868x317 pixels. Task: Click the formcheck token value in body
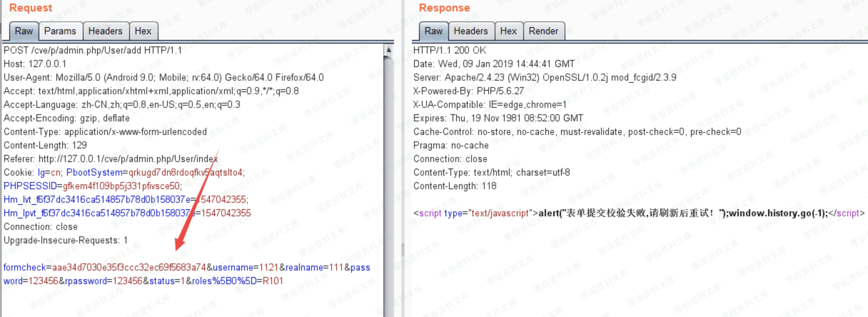[128, 267]
